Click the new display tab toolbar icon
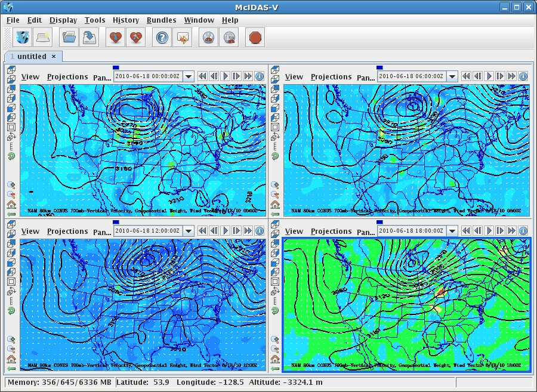The height and width of the screenshot is (392, 537). coord(43,38)
